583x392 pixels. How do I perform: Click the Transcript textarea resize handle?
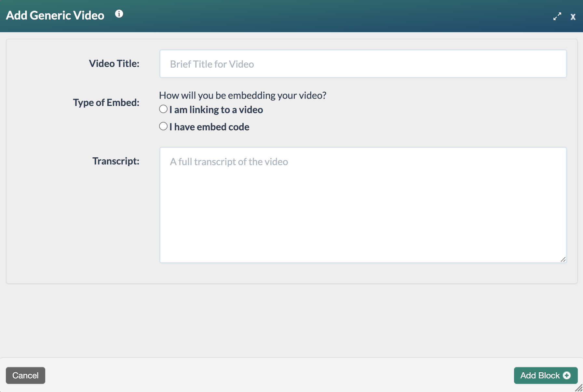tap(563, 259)
